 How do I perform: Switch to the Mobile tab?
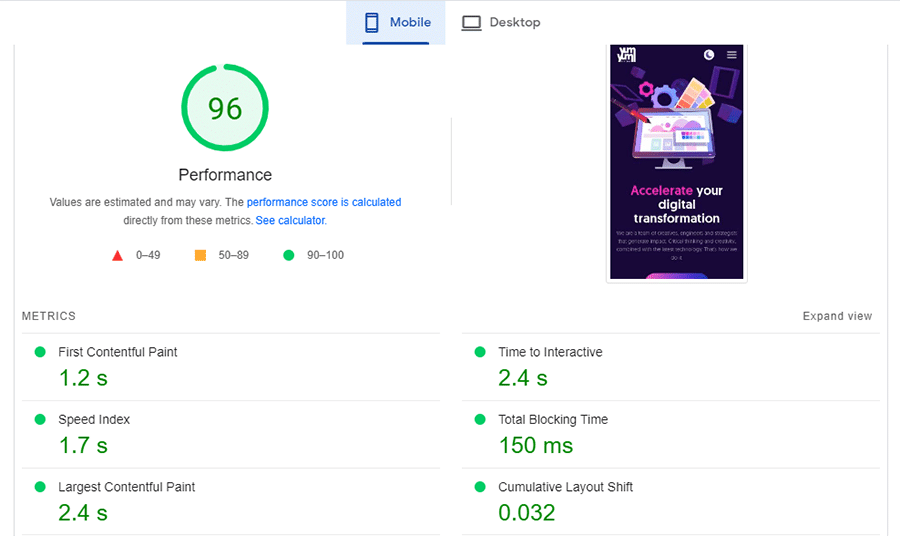[x=395, y=22]
